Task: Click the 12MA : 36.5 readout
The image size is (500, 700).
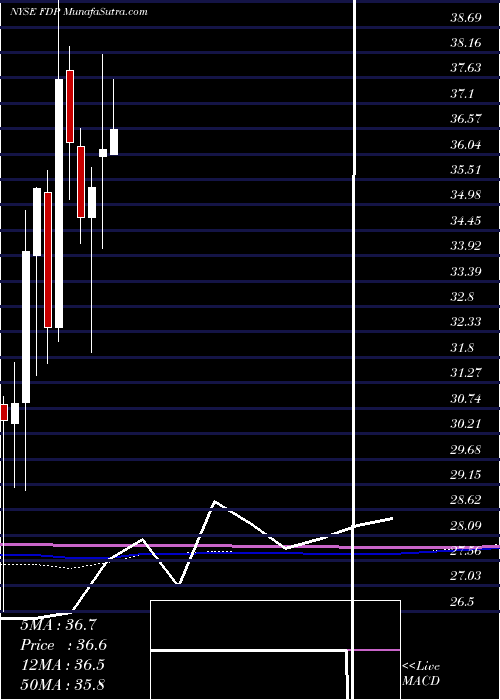Action: pyautogui.click(x=63, y=665)
